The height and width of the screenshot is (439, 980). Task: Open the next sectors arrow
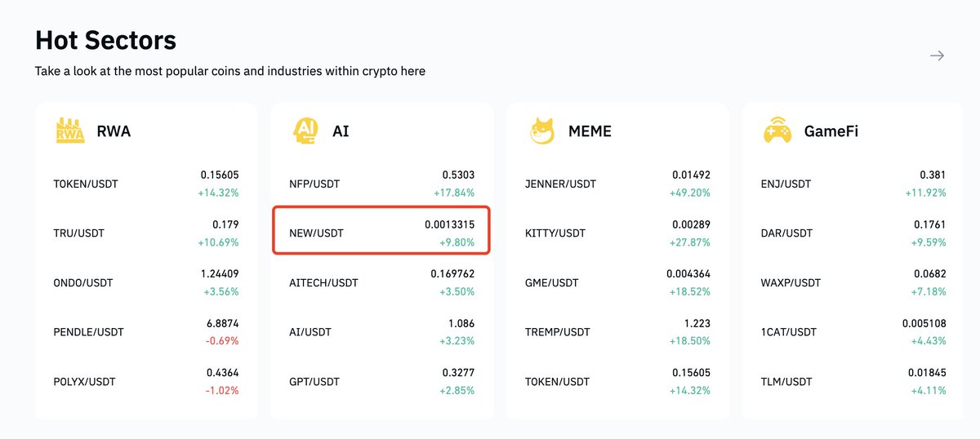click(938, 55)
